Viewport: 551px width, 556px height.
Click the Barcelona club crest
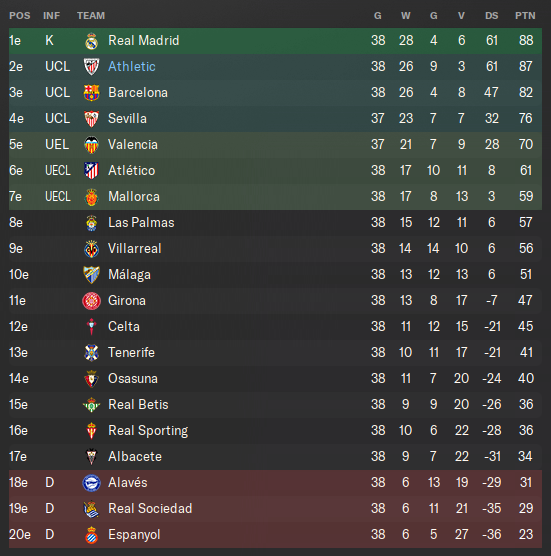click(91, 93)
